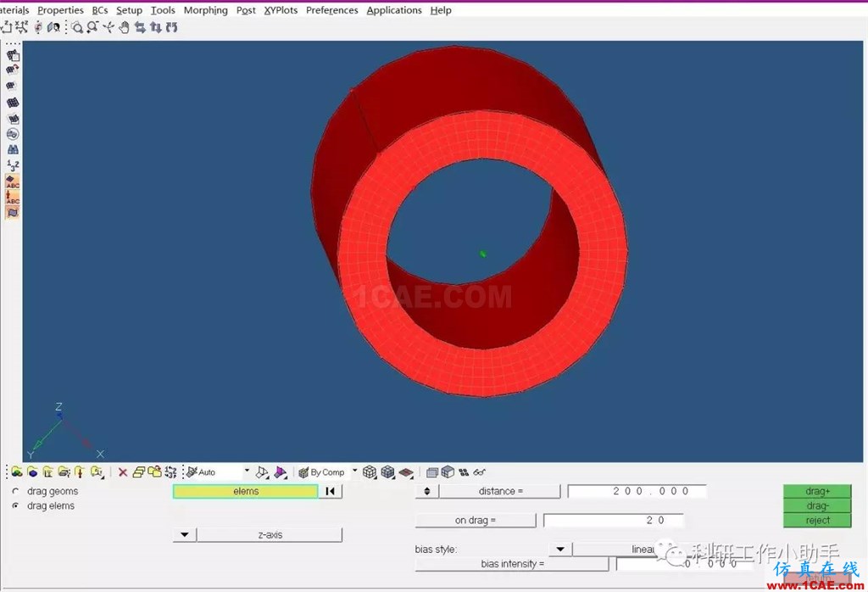Click the XYZ axes view icon

(21, 27)
